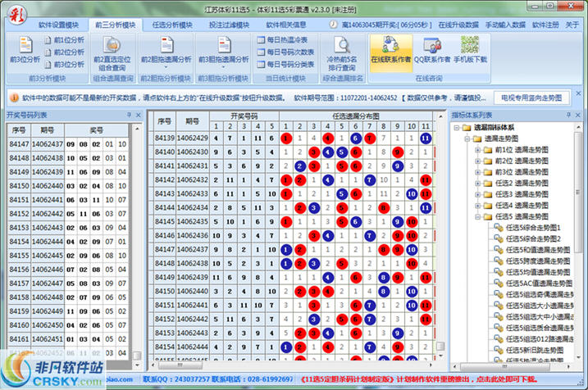This screenshot has height=390, width=588.
Task: Select row 84150 in 开奖号码列表
Action: click(x=68, y=186)
